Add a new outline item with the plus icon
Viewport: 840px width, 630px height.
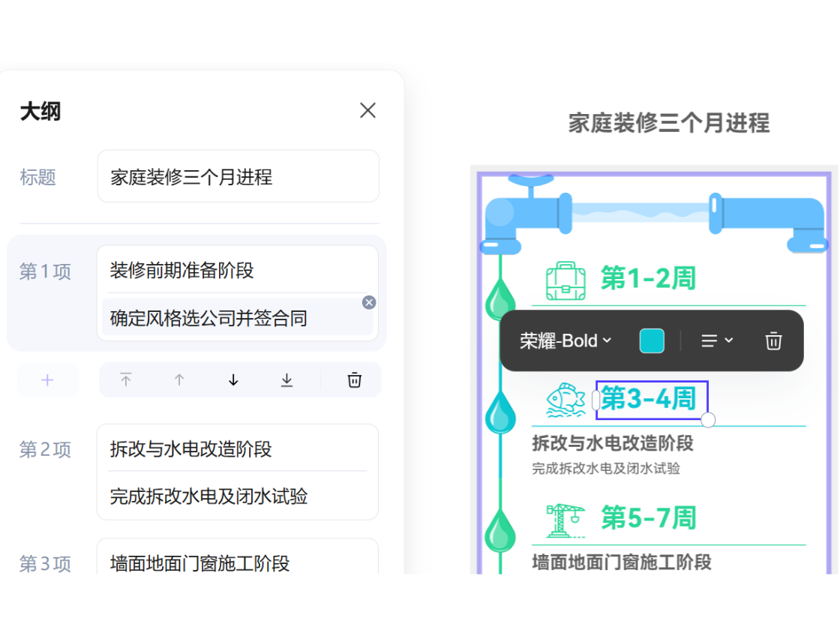(47, 379)
